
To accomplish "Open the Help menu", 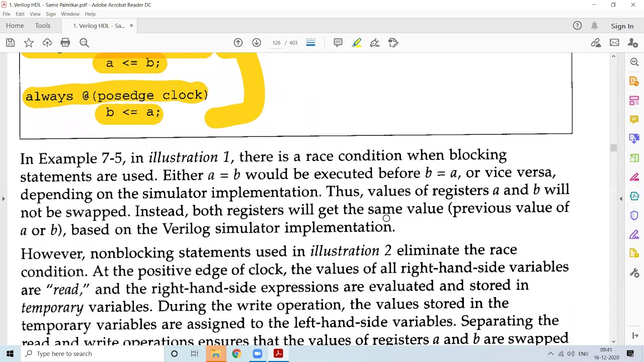I will [90, 14].
